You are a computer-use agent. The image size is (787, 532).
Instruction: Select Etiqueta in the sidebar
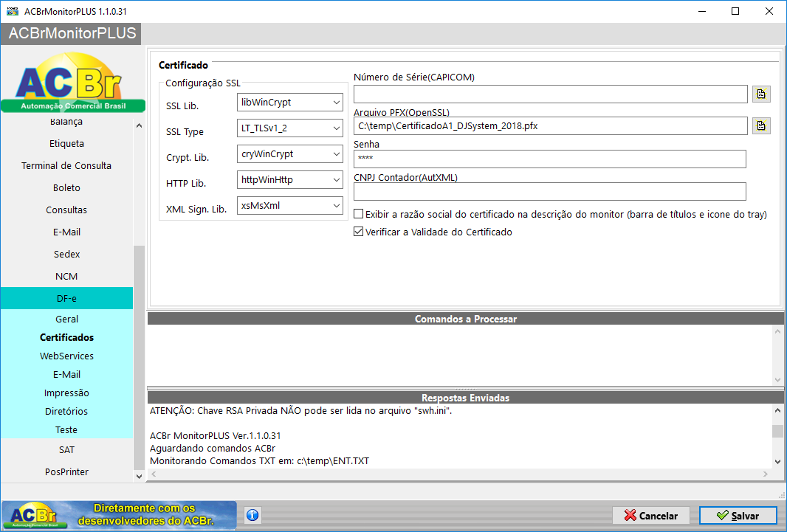(x=66, y=143)
